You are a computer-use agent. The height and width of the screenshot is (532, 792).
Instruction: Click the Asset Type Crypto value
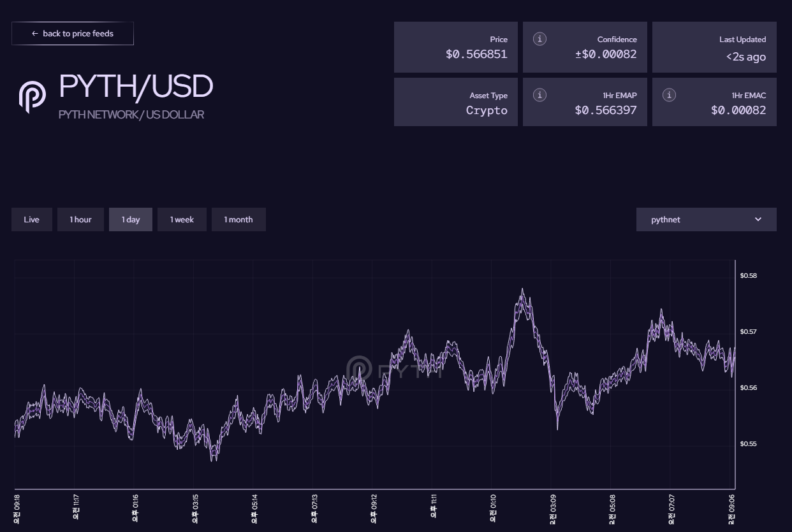click(x=487, y=110)
